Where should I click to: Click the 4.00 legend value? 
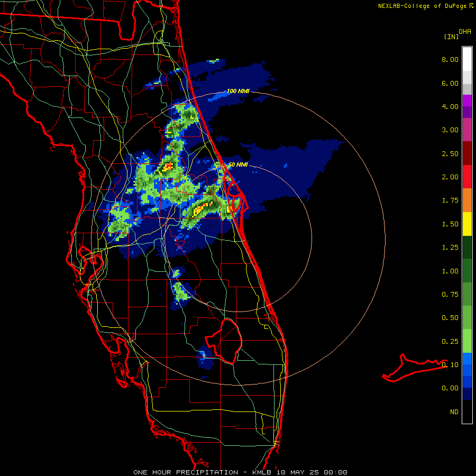pos(450,106)
